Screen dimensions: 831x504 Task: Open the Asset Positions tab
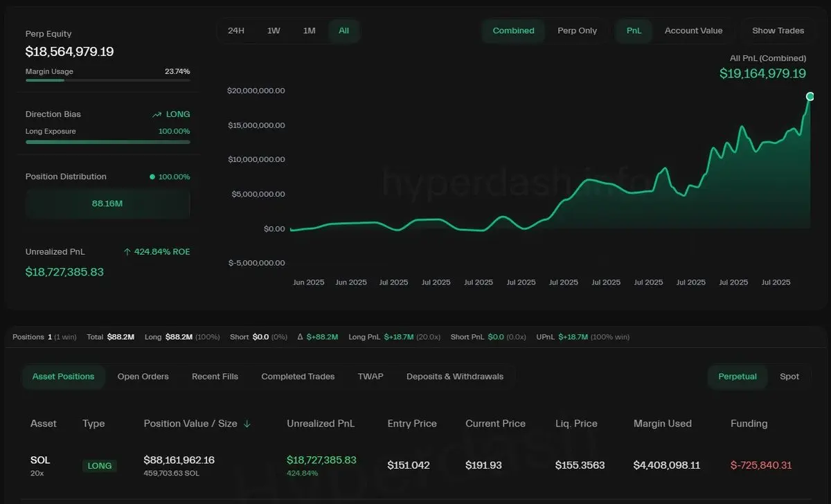(x=63, y=377)
